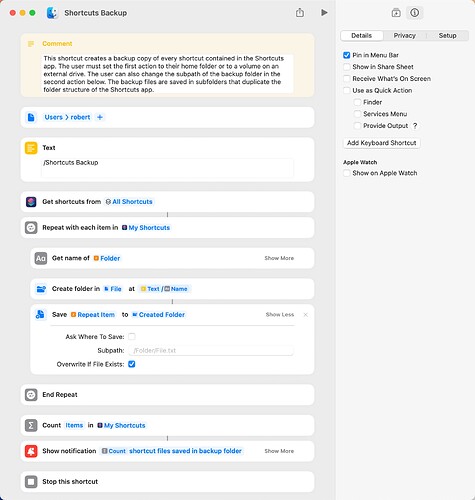475x500 pixels.
Task: Toggle Pin in Menu Bar checkbox
Action: pos(347,55)
